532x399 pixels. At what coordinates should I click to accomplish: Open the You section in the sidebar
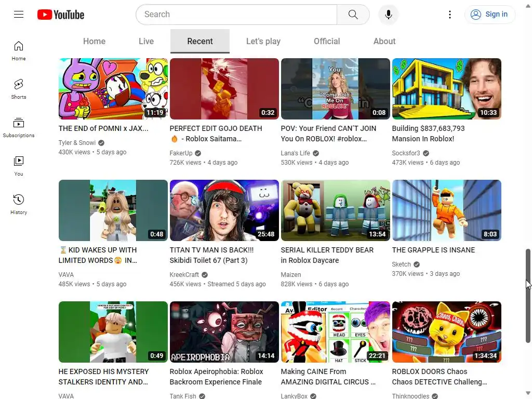click(19, 166)
